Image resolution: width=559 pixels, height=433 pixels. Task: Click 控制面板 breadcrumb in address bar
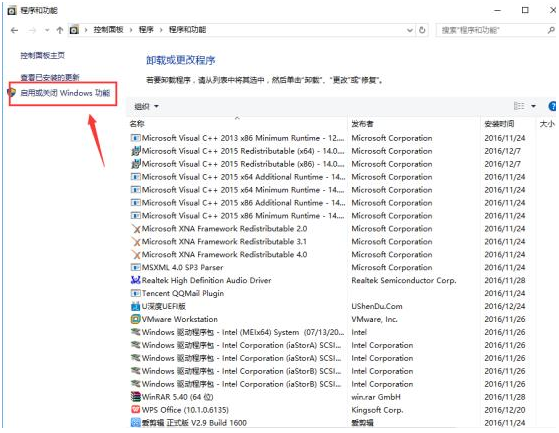(108, 30)
